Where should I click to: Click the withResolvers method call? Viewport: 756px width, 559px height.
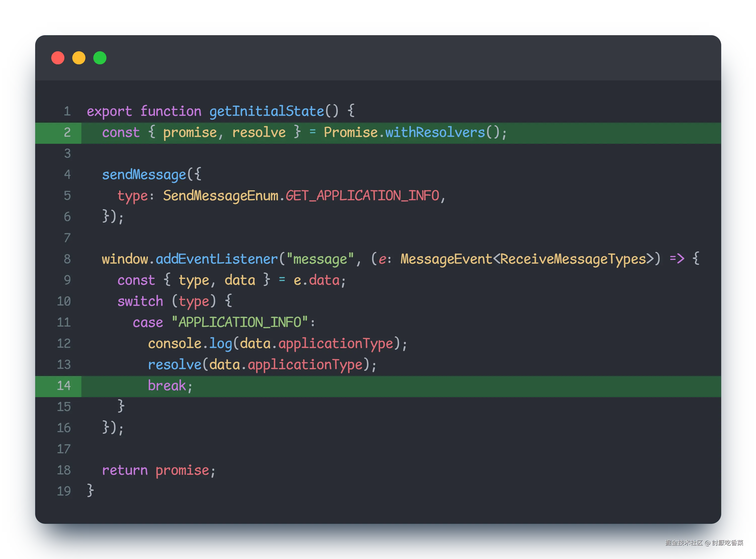pyautogui.click(x=435, y=133)
